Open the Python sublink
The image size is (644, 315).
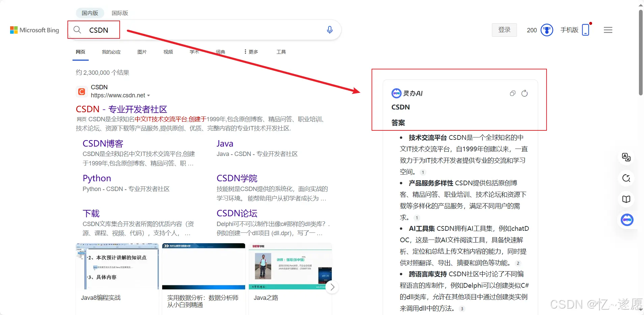(97, 178)
